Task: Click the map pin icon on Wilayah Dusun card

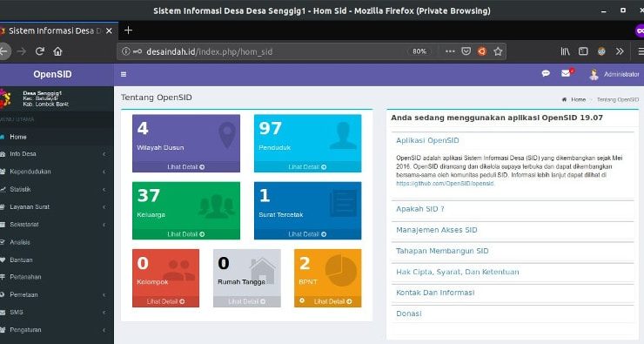Action: click(227, 135)
